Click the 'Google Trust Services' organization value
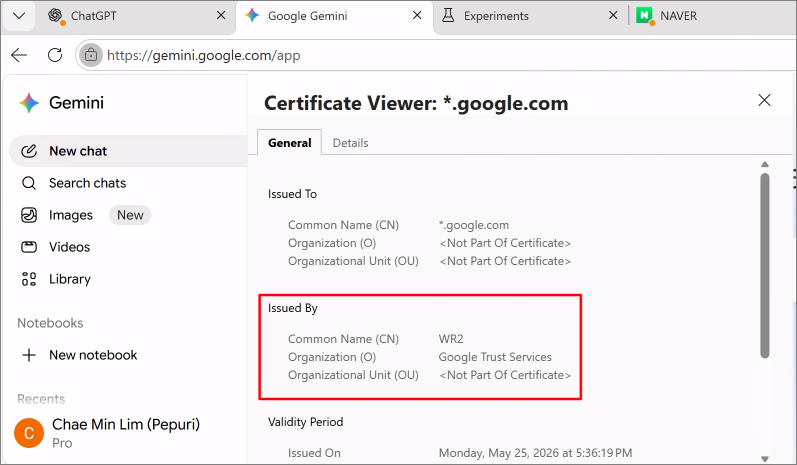 click(495, 357)
